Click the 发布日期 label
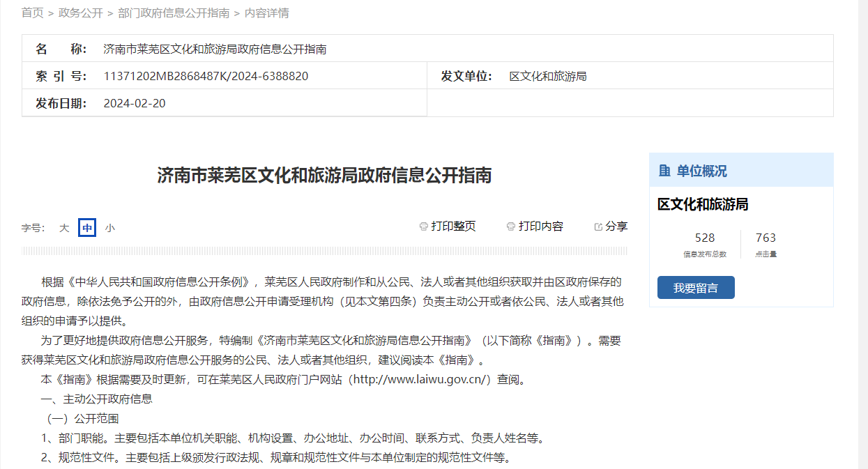The height and width of the screenshot is (469, 868). (61, 103)
